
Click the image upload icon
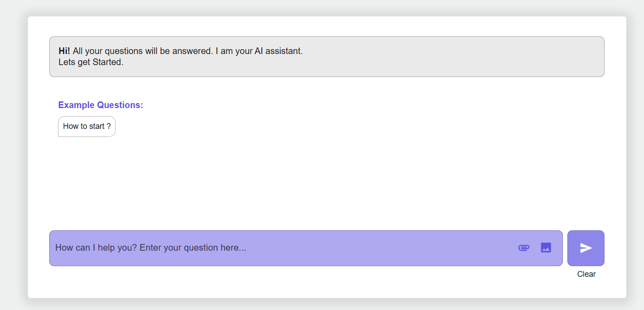click(x=546, y=248)
